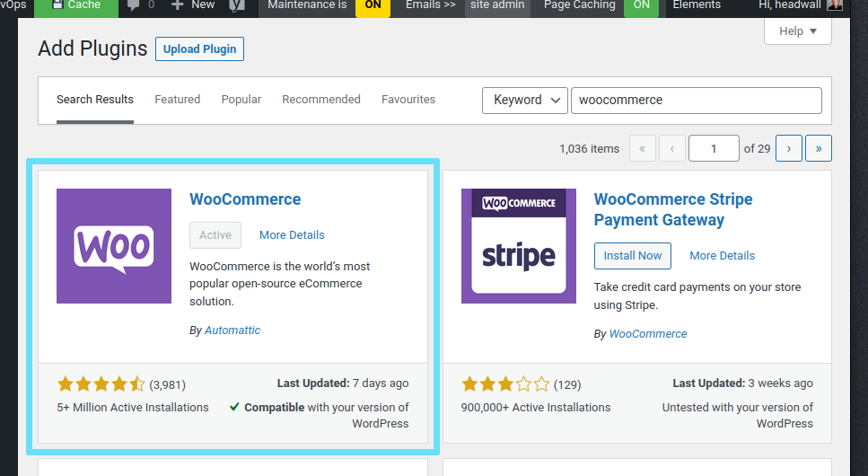Open the comments bubble icon

(134, 5)
